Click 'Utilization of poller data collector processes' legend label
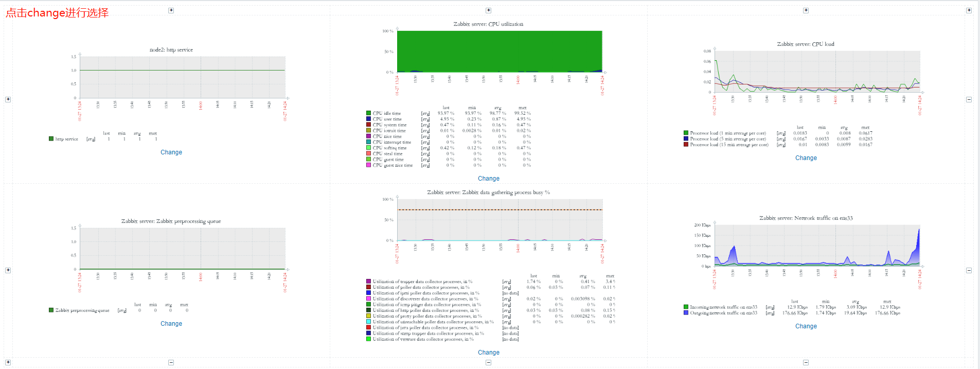 (421, 287)
